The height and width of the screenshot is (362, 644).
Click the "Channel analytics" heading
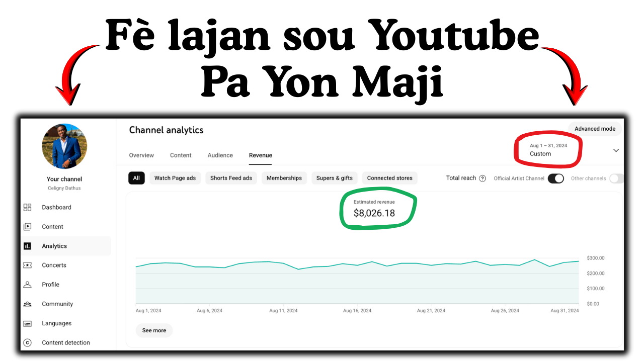[167, 130]
